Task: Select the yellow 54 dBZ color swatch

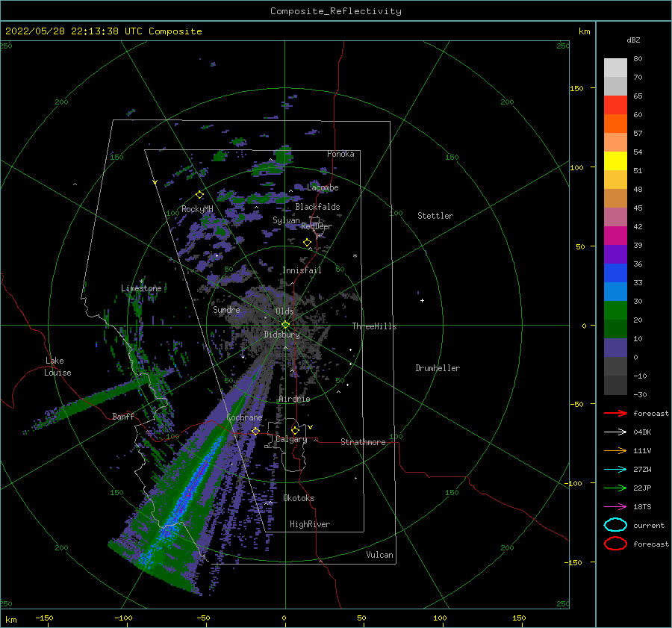Action: [x=615, y=161]
